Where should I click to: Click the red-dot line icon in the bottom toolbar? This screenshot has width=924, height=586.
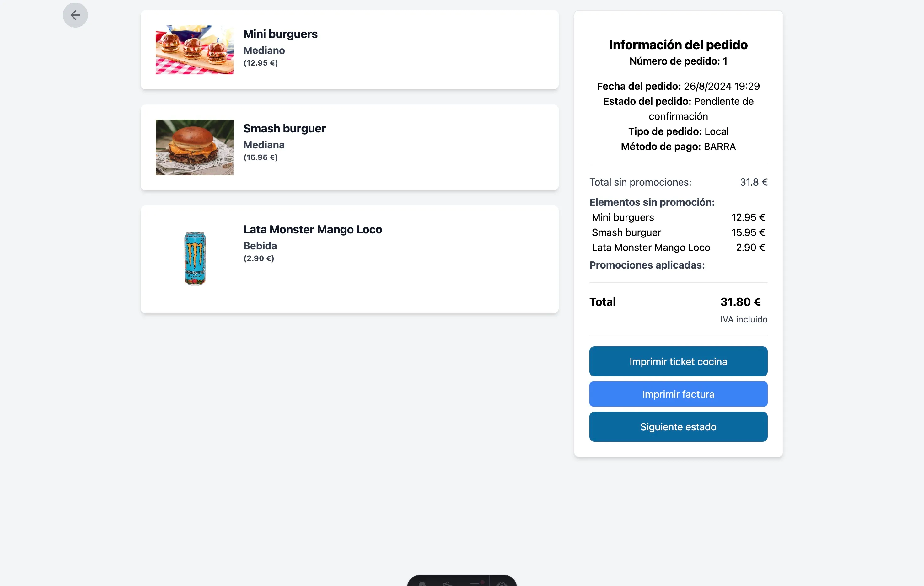(x=476, y=583)
